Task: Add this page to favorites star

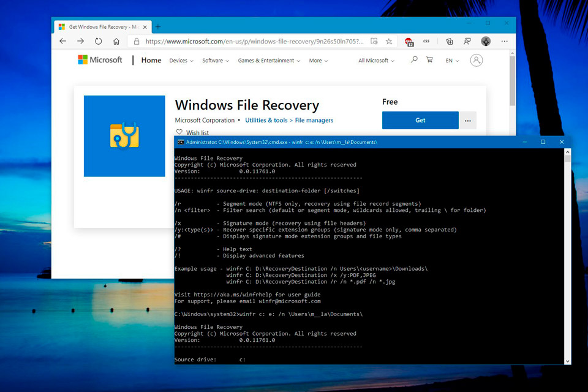Action: 389,41
